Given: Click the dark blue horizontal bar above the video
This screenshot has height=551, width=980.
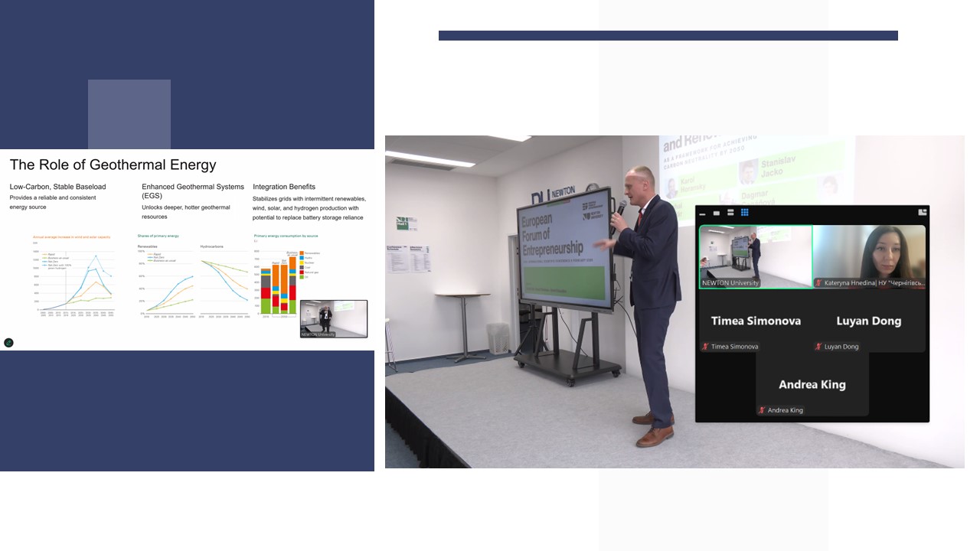Looking at the screenshot, I should (x=668, y=35).
